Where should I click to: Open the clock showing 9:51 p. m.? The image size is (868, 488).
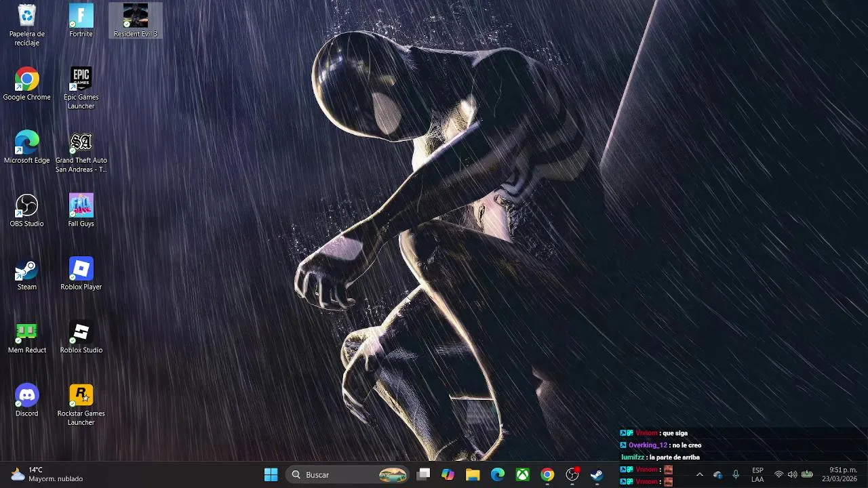click(840, 474)
